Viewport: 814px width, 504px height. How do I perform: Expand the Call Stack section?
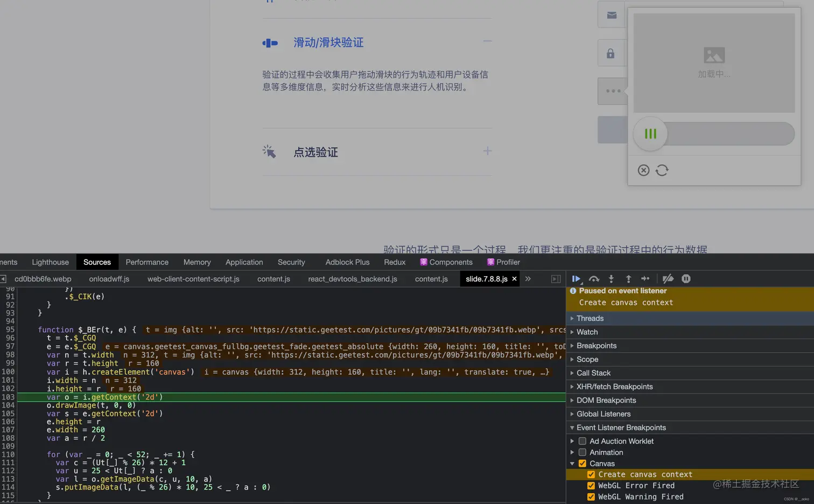[x=690, y=373]
